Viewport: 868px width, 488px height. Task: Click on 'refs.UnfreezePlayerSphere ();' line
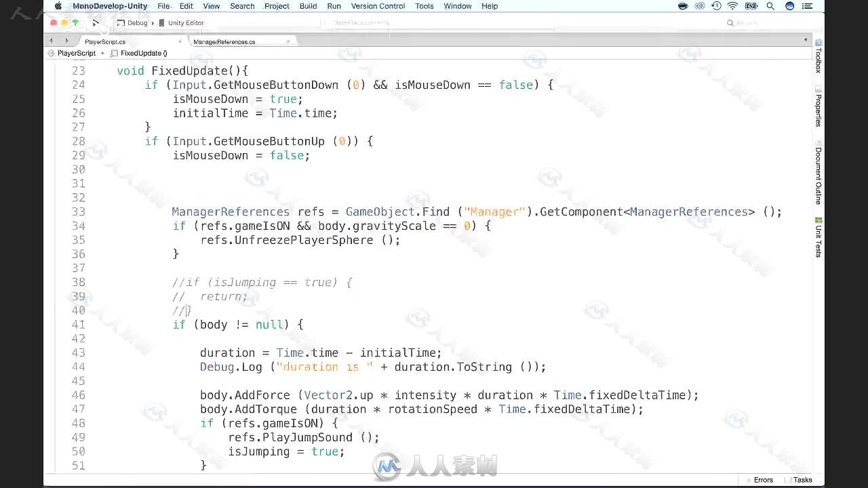[300, 240]
